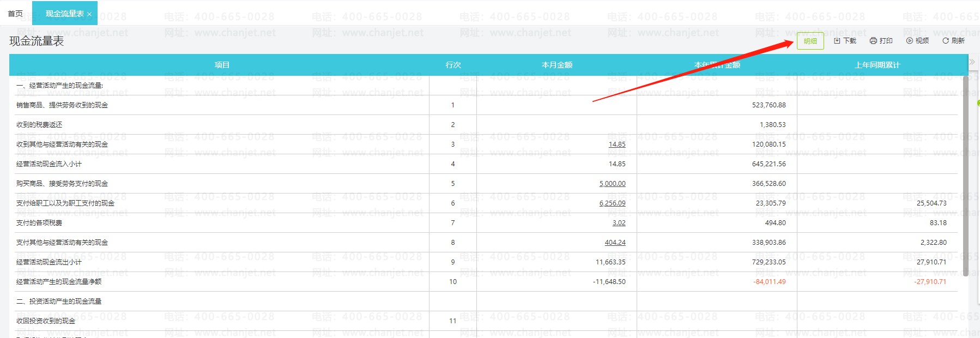Click the prior-year value 83.18
This screenshot has width=980, height=338.
938,223
